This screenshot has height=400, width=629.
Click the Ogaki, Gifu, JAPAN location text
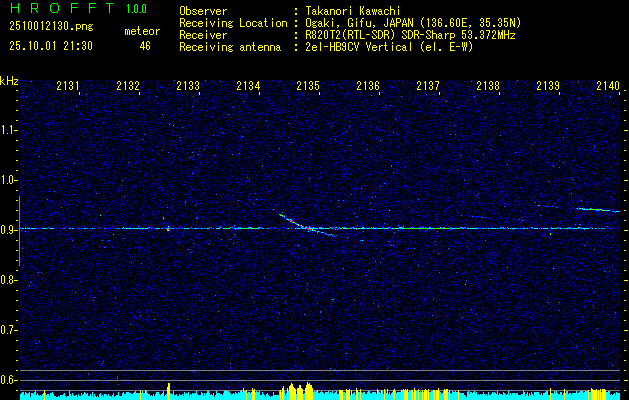click(x=413, y=23)
